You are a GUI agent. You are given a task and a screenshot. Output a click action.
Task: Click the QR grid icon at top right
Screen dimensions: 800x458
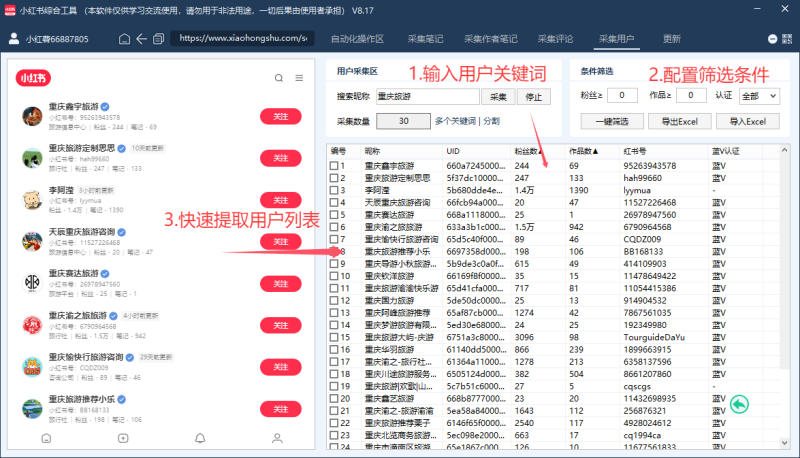pos(787,39)
